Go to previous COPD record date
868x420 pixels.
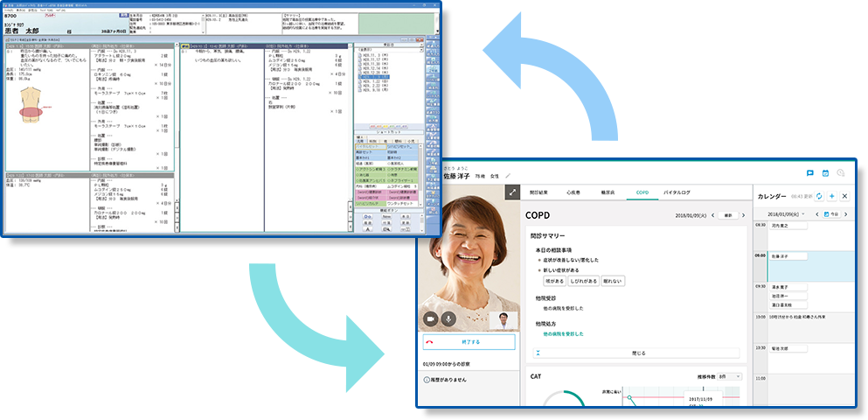[x=712, y=214]
